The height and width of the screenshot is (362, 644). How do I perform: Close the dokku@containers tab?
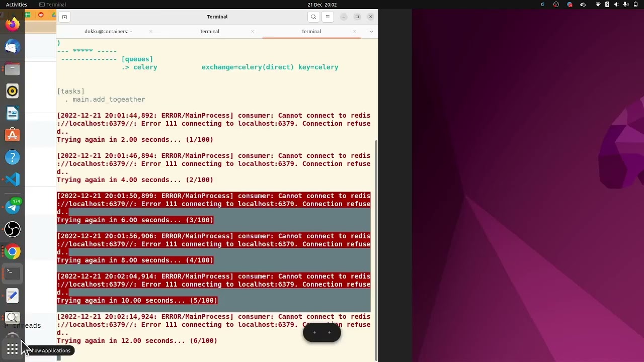point(150,31)
